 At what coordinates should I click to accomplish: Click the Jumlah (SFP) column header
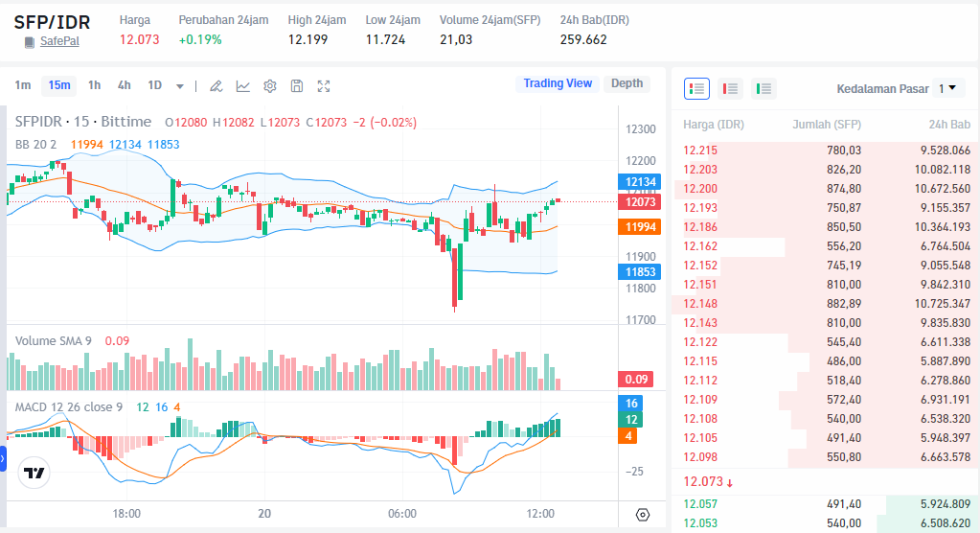(827, 125)
